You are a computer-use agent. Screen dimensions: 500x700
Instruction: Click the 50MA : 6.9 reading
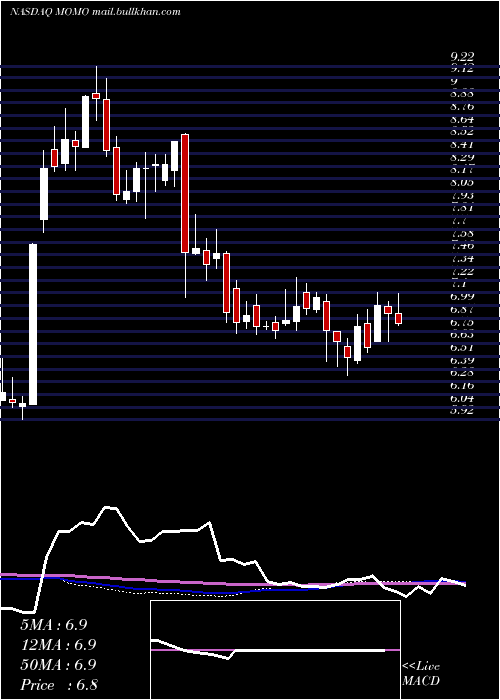click(x=58, y=664)
